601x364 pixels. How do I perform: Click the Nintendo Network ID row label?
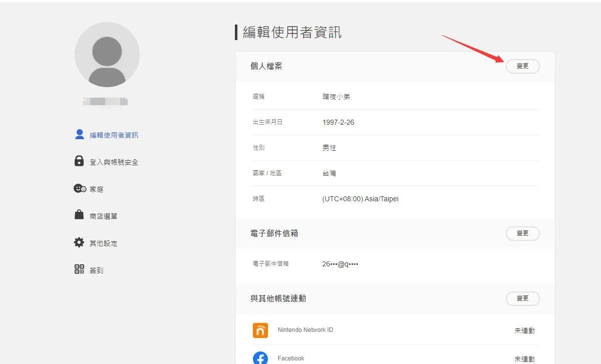(x=306, y=330)
